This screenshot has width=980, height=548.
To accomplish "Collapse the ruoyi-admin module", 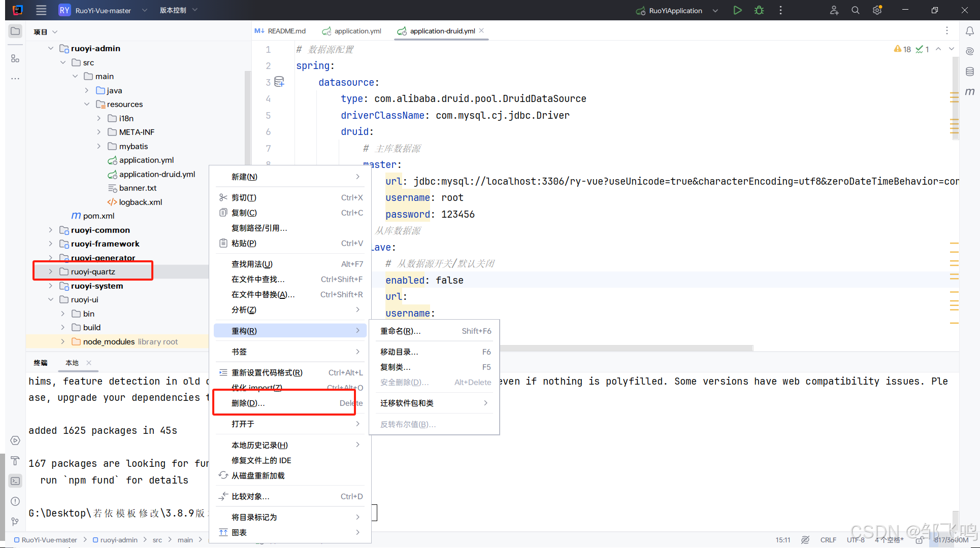I will click(x=50, y=48).
